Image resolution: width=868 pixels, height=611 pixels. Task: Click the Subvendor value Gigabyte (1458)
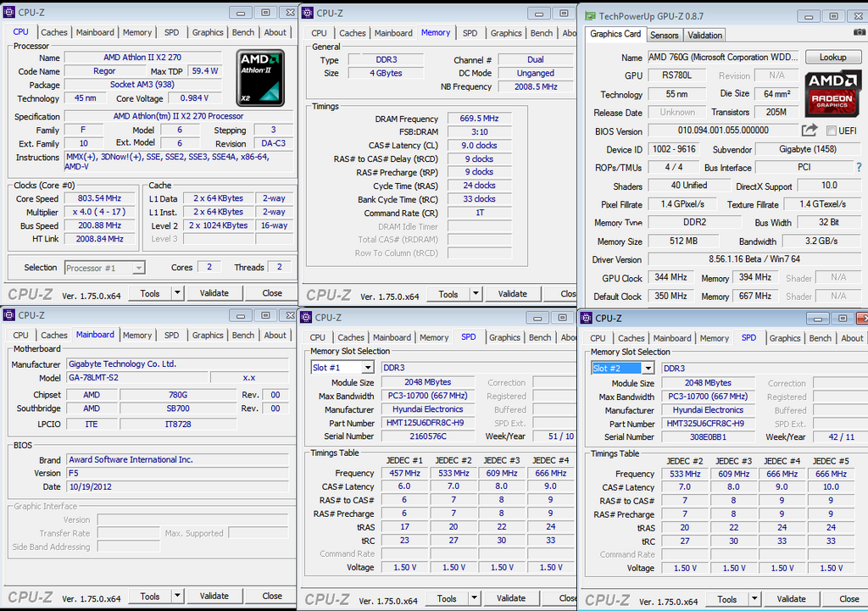point(808,149)
